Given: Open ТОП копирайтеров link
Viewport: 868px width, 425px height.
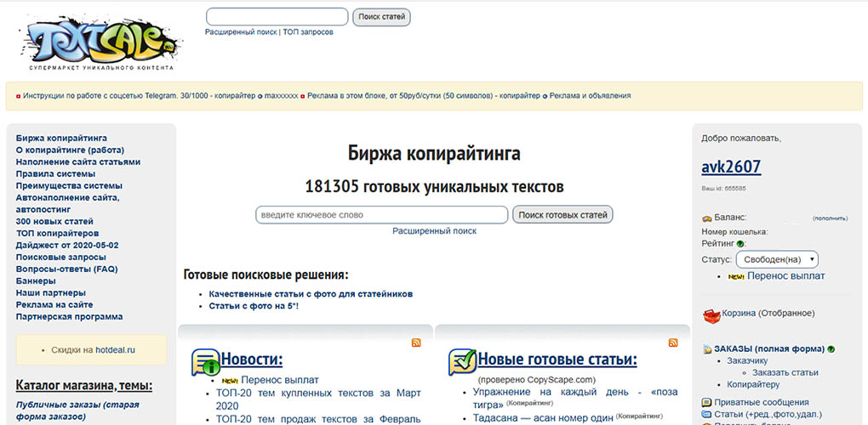Looking at the screenshot, I should 58,233.
